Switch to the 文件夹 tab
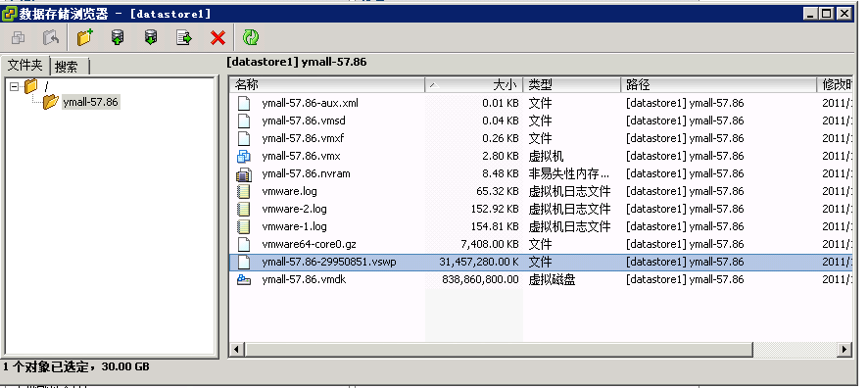The image size is (868, 388). (24, 66)
